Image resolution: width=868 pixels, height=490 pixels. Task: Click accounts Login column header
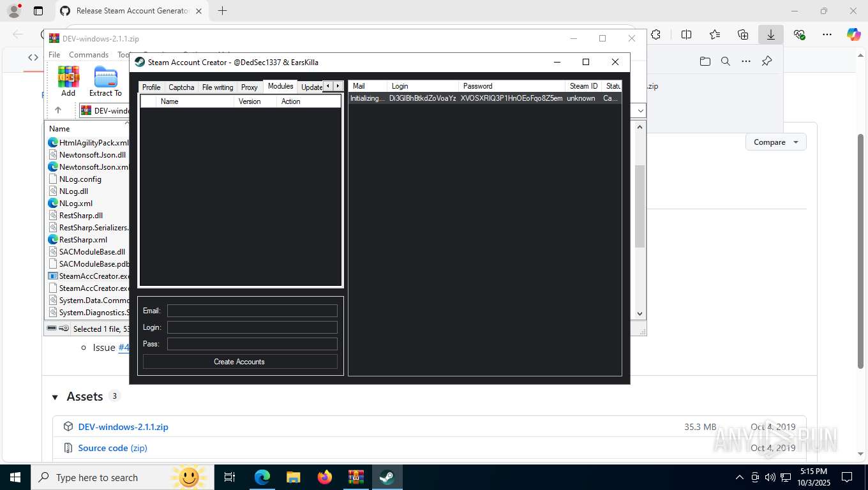pos(423,86)
